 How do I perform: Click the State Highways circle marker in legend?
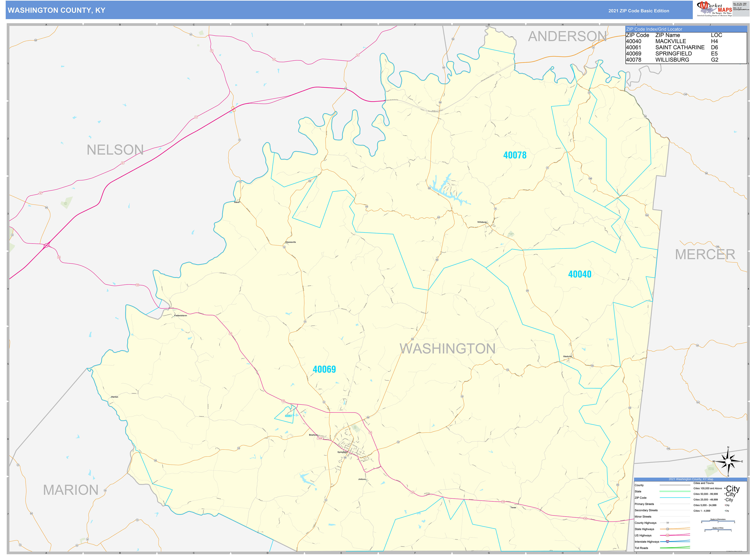pos(668,529)
